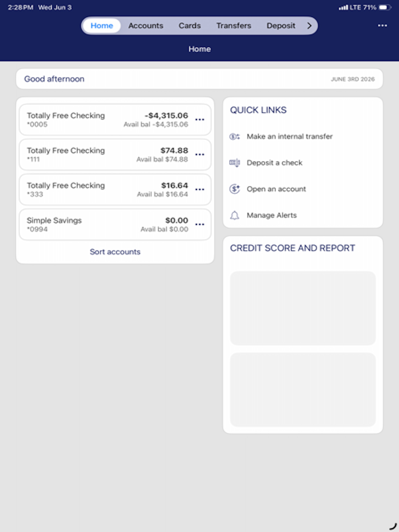
Task: Open the Simple Savings *0994 account card
Action: (115, 224)
